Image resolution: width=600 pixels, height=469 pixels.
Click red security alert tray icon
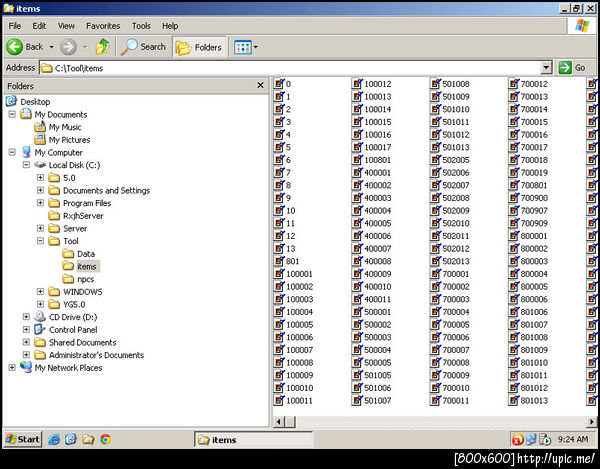coord(517,440)
